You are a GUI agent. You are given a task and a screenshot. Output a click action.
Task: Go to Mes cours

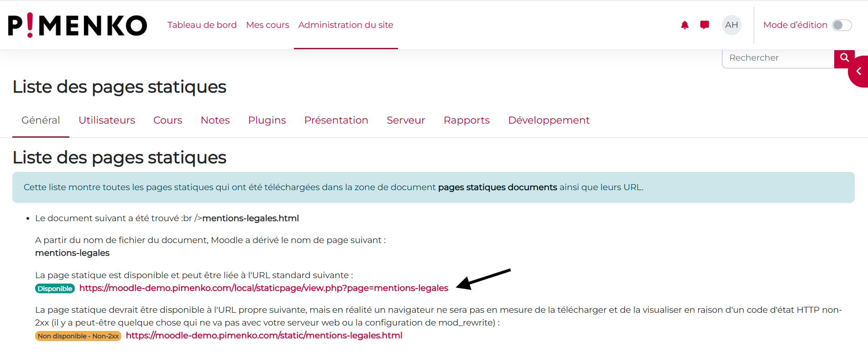267,25
